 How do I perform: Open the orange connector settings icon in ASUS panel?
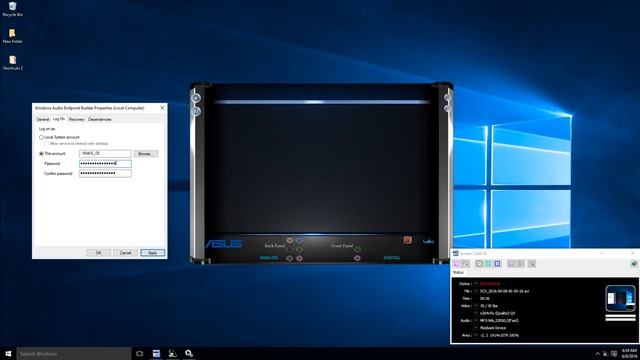407,240
